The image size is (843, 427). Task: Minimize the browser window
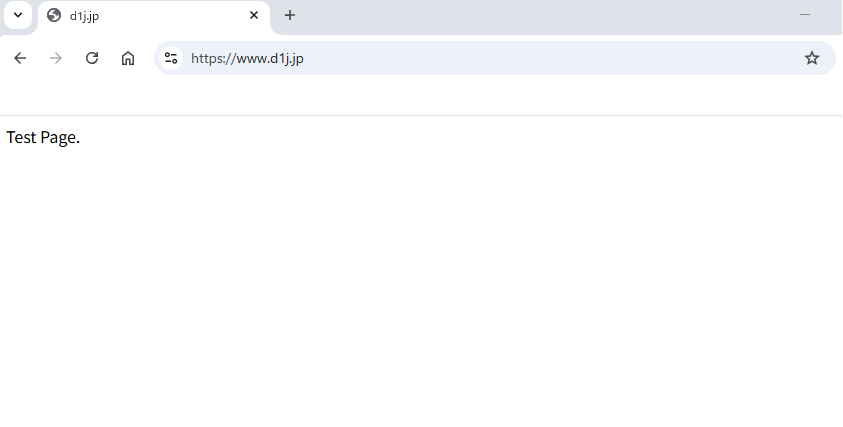pyautogui.click(x=805, y=14)
